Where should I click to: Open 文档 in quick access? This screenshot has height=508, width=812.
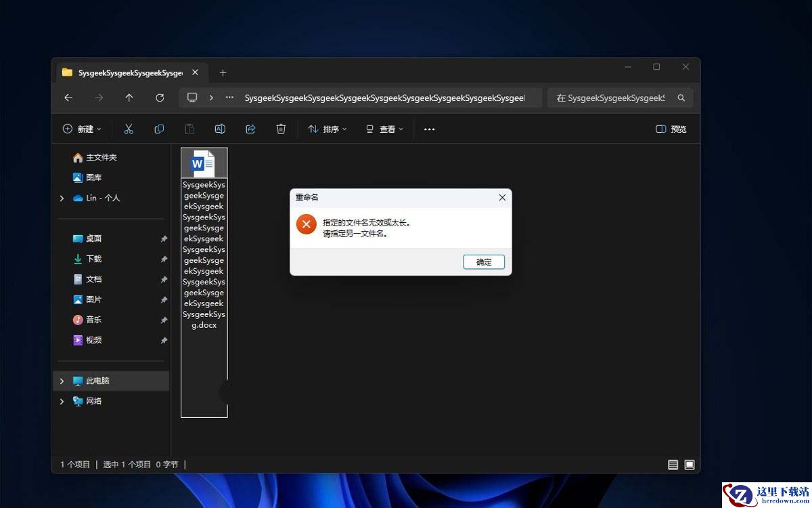(x=87, y=279)
